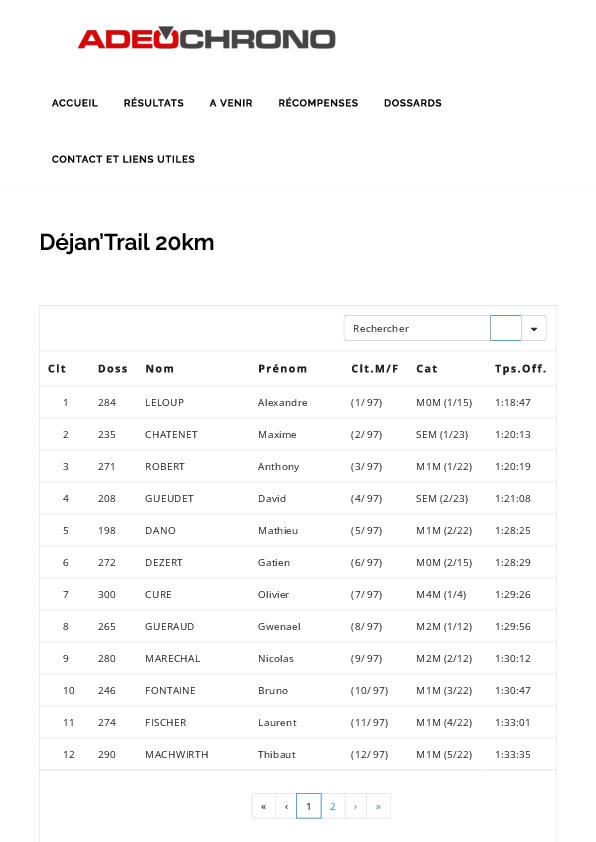The width and height of the screenshot is (596, 842).
Task: Sort by Tps.Off. column header
Action: 520,369
